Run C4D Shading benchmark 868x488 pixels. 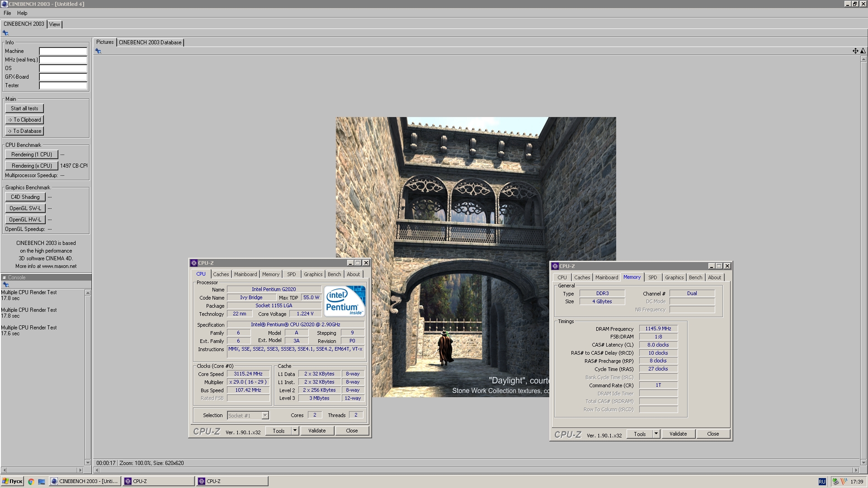(x=25, y=197)
